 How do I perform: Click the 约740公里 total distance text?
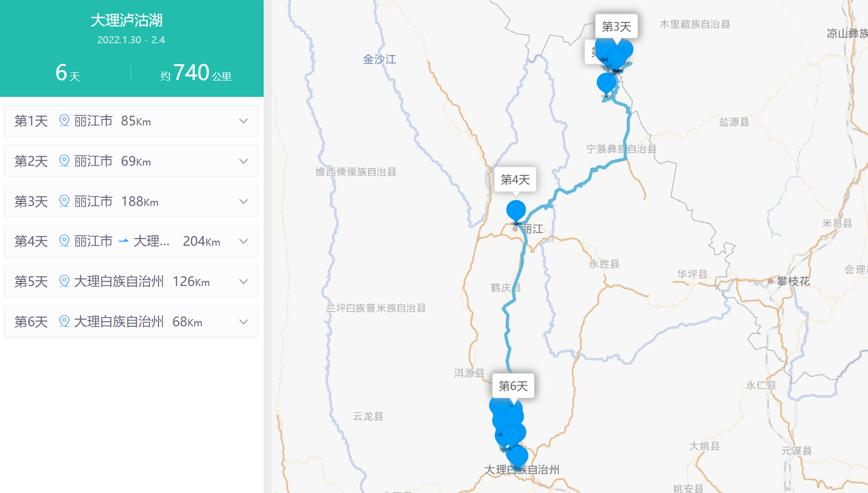pyautogui.click(x=196, y=73)
